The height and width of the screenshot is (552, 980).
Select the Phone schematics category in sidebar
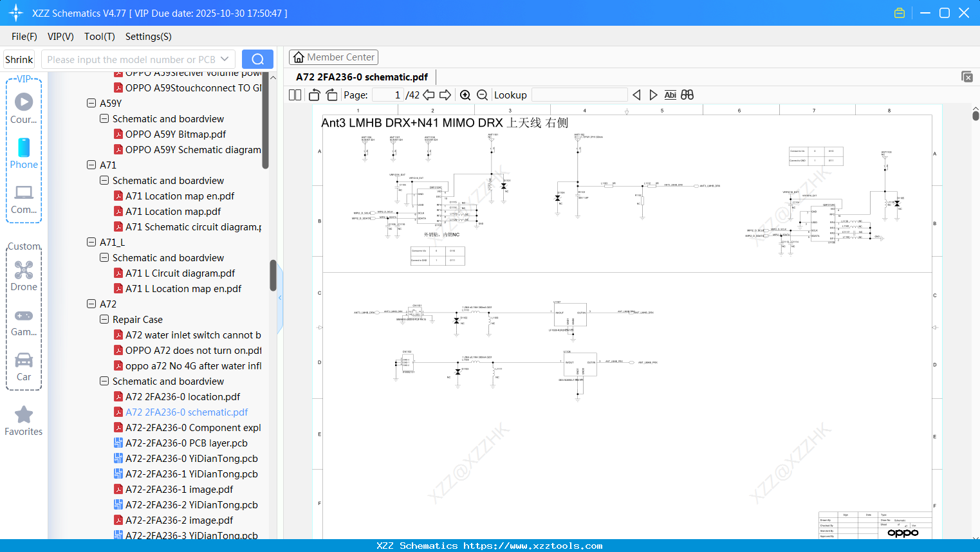coord(24,154)
